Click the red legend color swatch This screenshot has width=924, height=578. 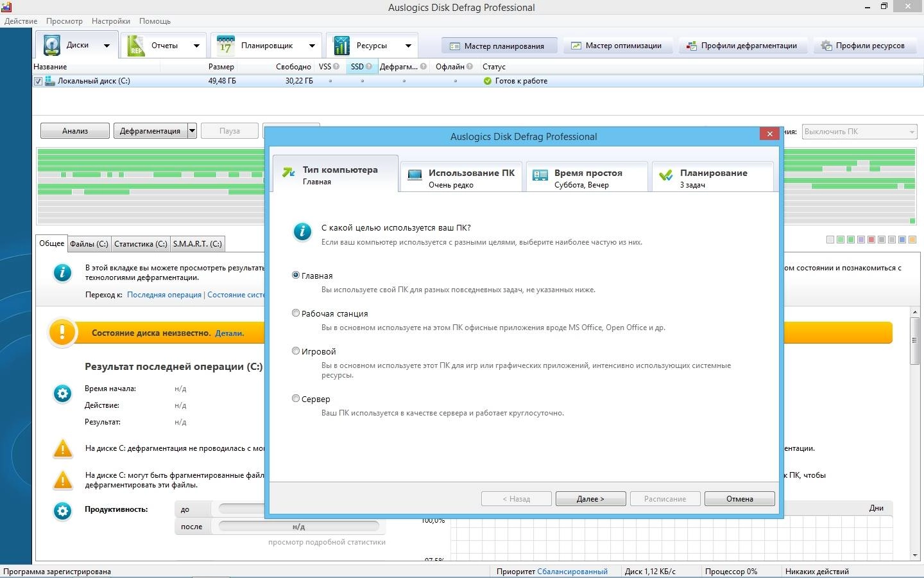click(871, 240)
